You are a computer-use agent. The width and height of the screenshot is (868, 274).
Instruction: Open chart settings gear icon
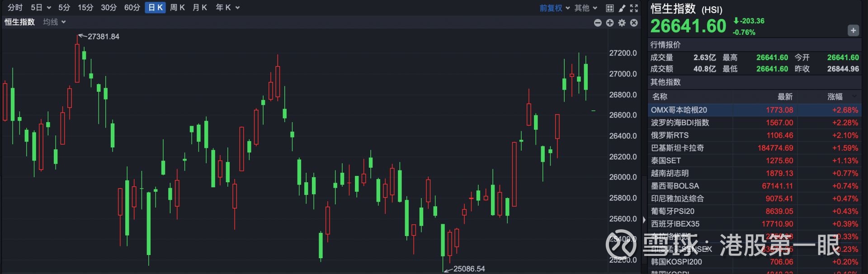622,23
